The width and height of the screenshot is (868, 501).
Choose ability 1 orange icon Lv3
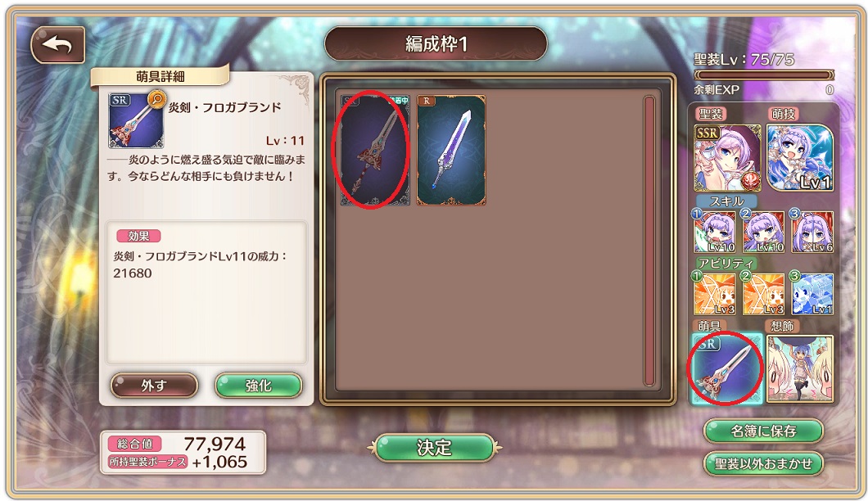pyautogui.click(x=714, y=293)
